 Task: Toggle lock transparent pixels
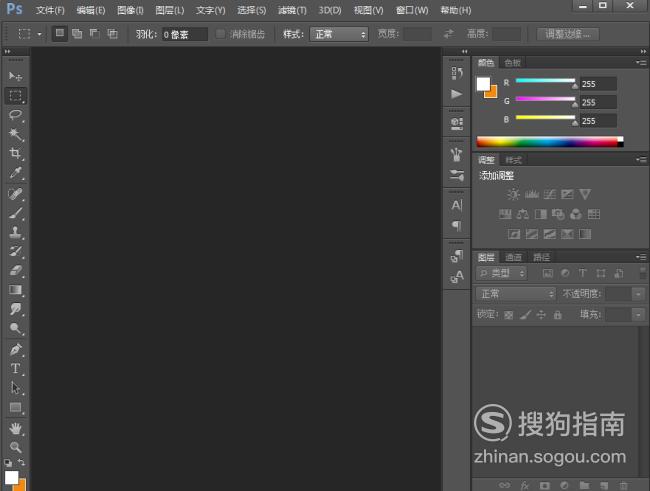coord(509,315)
